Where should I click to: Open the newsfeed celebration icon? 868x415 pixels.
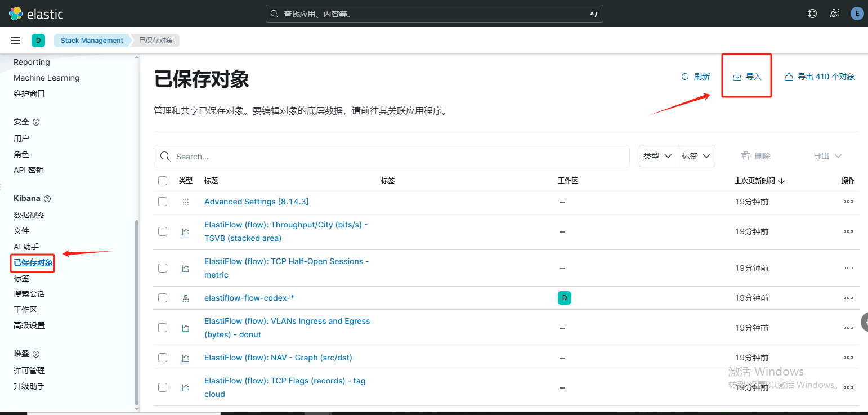(835, 14)
